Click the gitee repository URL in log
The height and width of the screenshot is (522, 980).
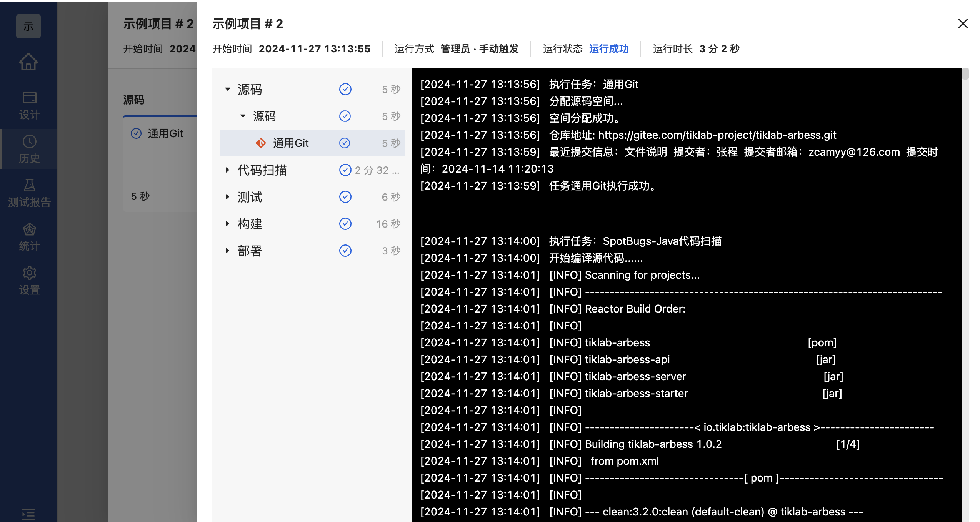[717, 135]
